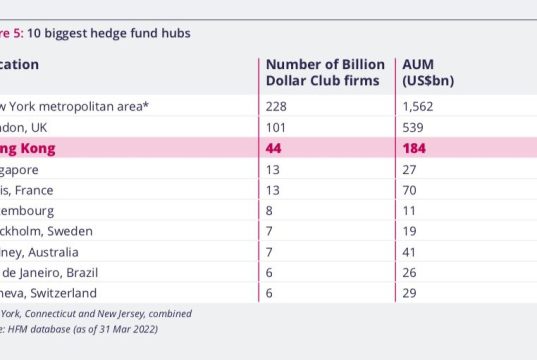Select the 'Number of Billion Dollar Club firms' header
Viewport: 537px width, 360px height.
(x=325, y=72)
